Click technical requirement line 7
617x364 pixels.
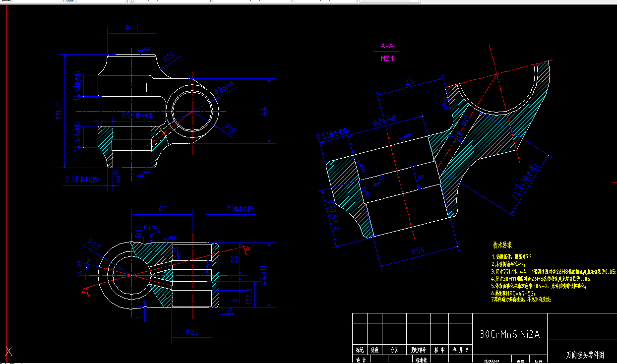(521, 300)
